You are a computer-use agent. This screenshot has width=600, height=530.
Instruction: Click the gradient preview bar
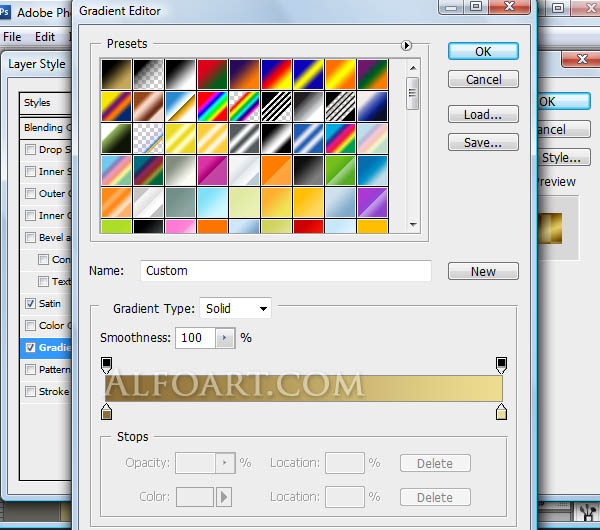[303, 388]
